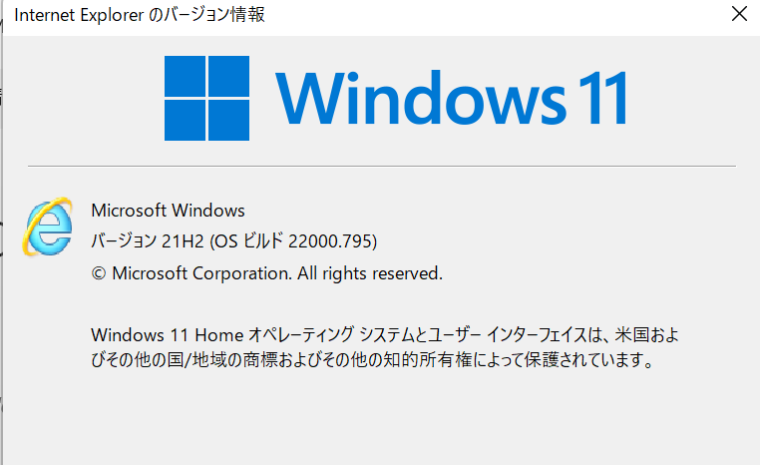
Task: Click the top-right square of Windows logo
Action: 228,76
